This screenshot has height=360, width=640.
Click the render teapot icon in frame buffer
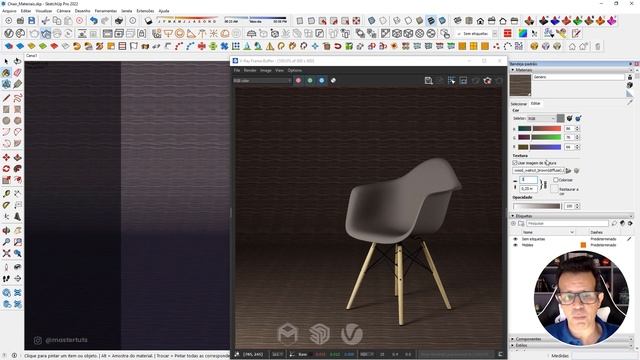click(x=487, y=81)
